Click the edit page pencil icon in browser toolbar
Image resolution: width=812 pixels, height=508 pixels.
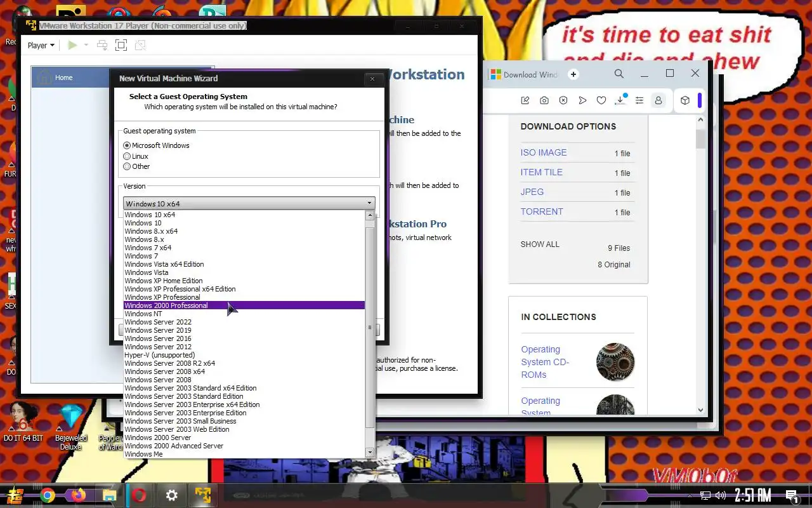pos(525,100)
